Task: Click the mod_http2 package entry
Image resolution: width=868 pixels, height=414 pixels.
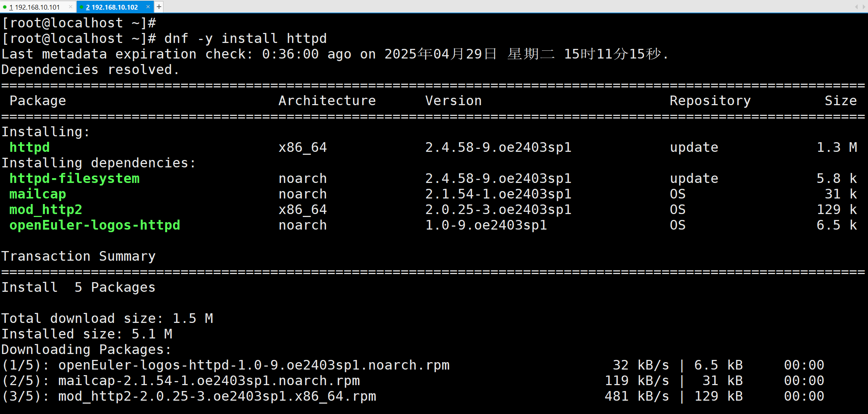Action: [46, 210]
